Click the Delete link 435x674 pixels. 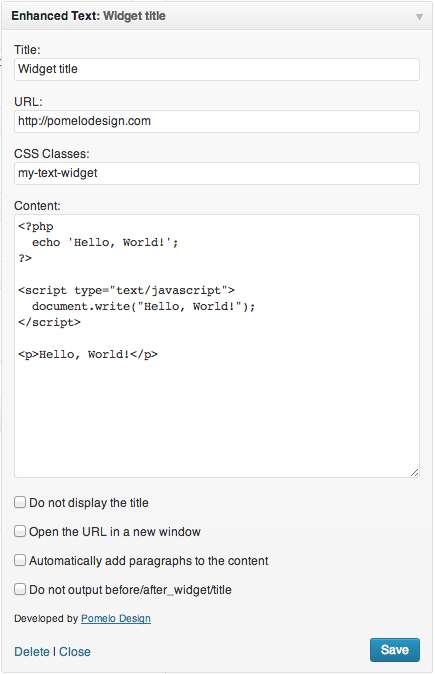(32, 652)
